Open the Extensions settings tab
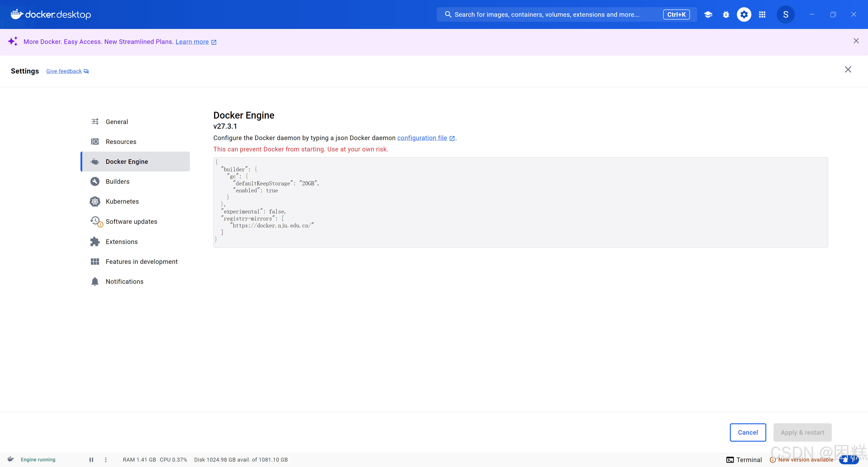This screenshot has height=467, width=868. (x=135, y=241)
